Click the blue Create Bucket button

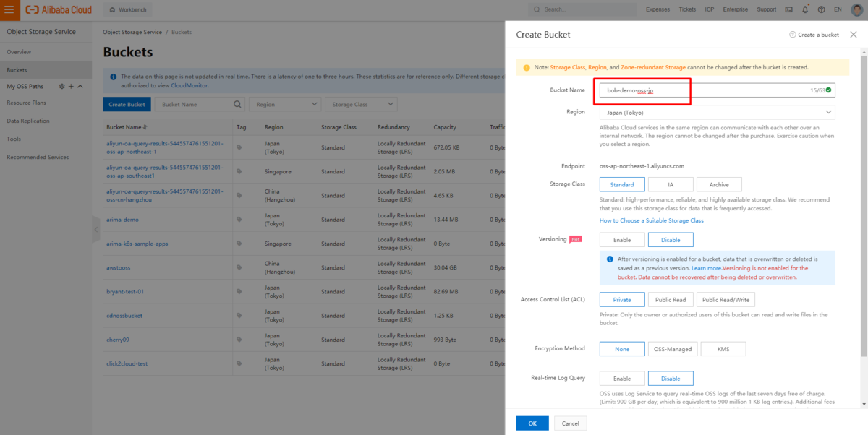(x=127, y=104)
